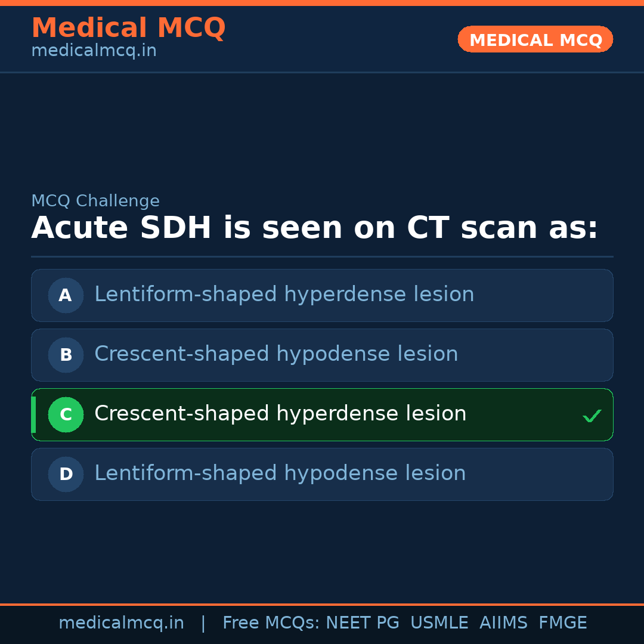Click the letter B circle badge
644x644 pixels.
[x=66, y=355]
